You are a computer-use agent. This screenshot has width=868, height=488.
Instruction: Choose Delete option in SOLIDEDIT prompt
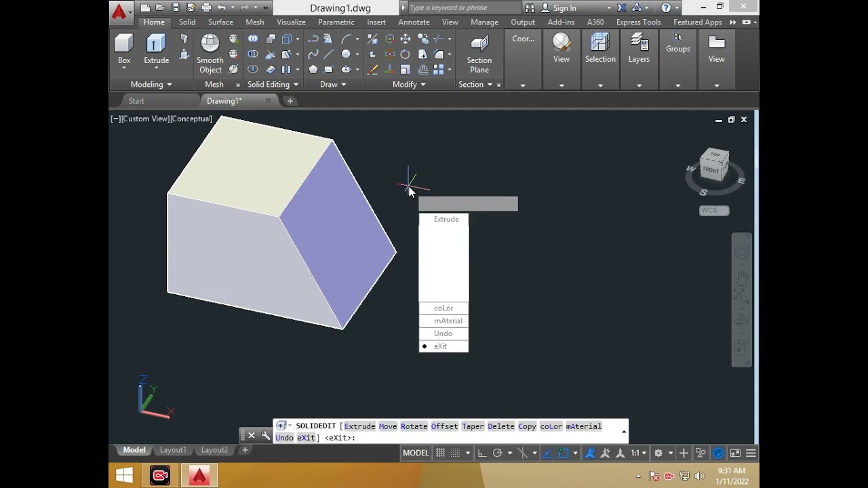click(x=501, y=426)
